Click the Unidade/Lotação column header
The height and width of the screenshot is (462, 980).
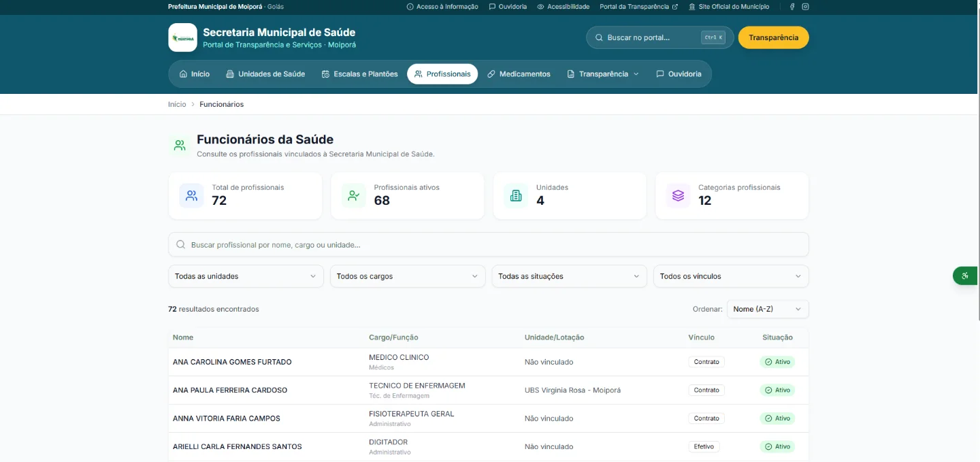tap(554, 337)
